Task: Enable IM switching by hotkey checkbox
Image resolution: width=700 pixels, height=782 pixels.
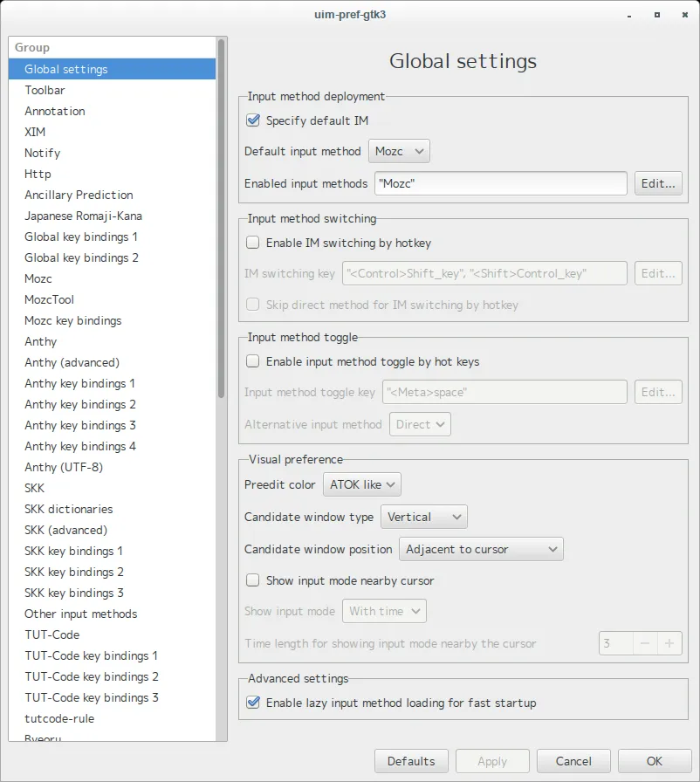Action: [x=254, y=243]
